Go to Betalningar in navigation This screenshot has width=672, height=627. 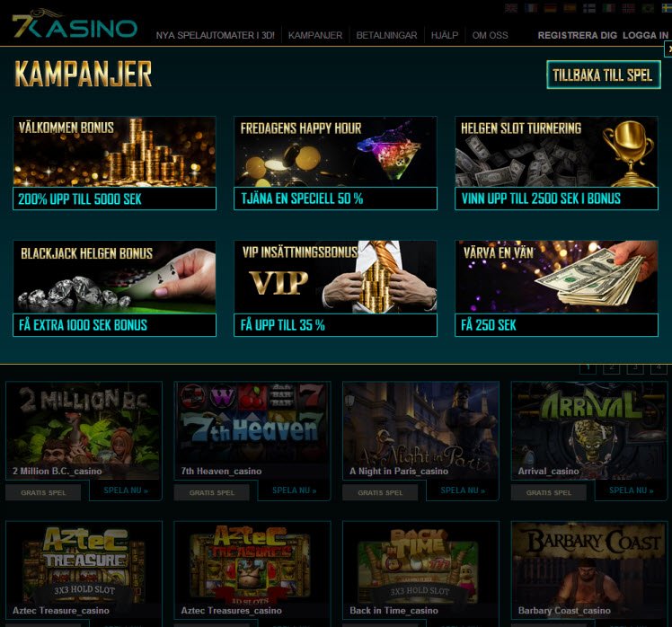tap(386, 35)
